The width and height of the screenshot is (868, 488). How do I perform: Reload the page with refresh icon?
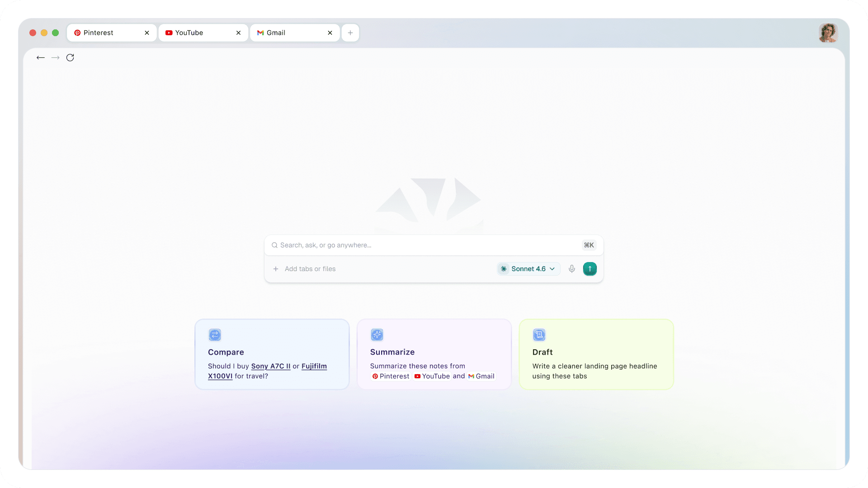click(70, 57)
